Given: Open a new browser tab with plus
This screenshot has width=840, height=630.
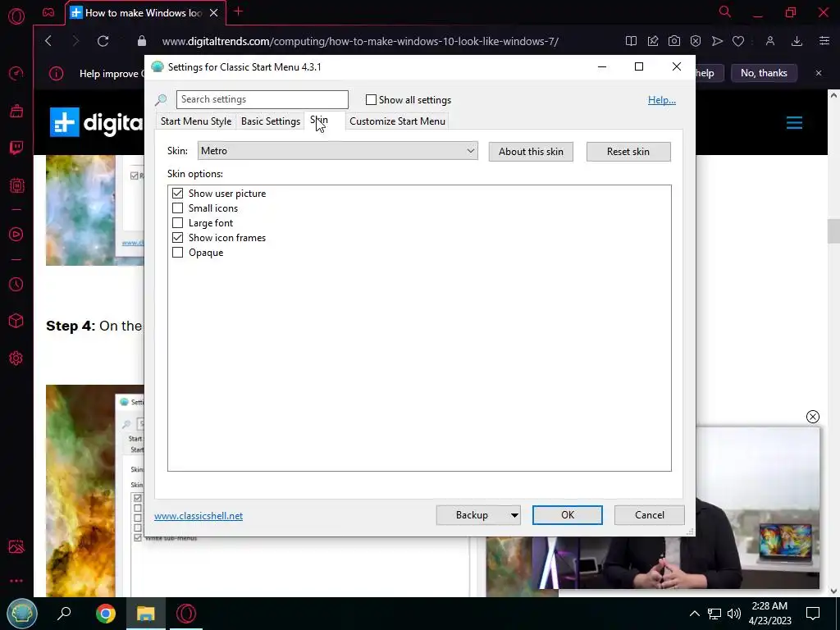Looking at the screenshot, I should (x=239, y=11).
